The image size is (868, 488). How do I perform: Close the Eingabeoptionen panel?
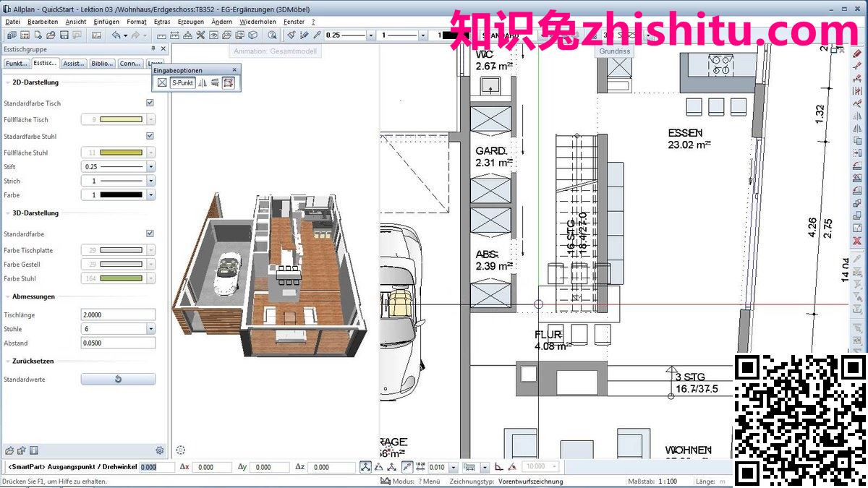(x=234, y=70)
